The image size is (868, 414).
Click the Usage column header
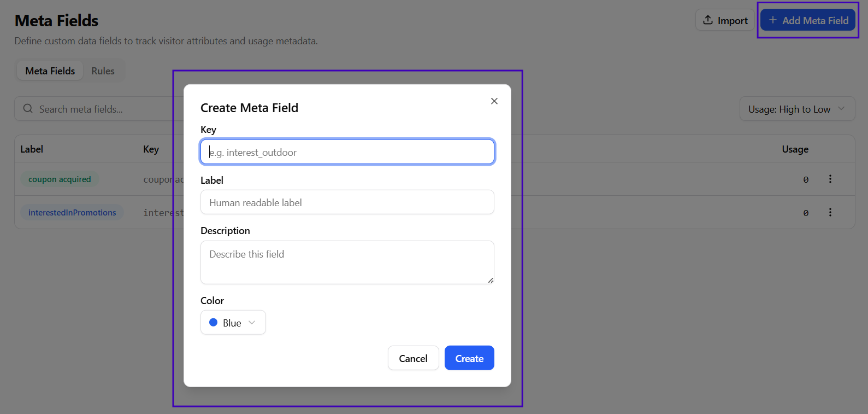coord(795,149)
